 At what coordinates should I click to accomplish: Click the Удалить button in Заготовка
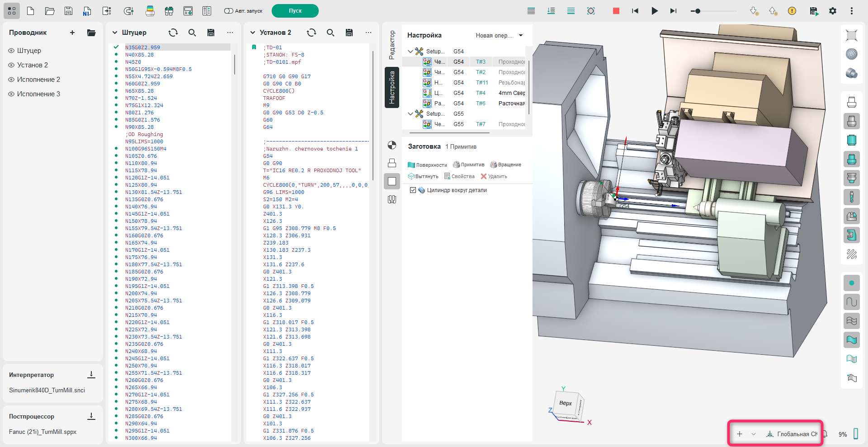coord(494,176)
